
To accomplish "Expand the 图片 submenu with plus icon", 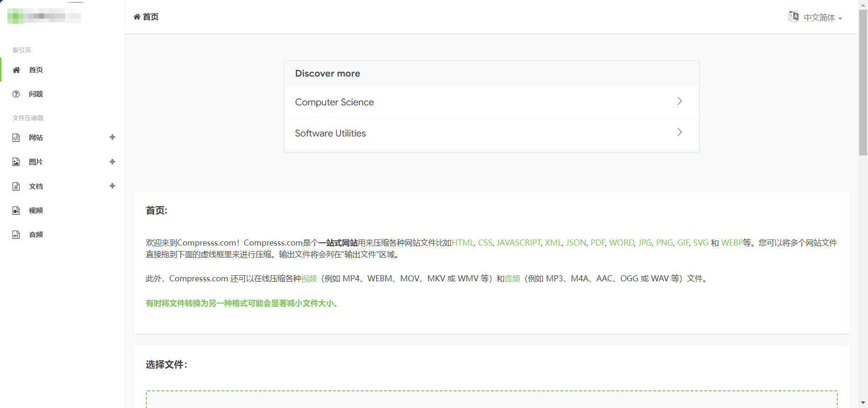I will pyautogui.click(x=112, y=162).
